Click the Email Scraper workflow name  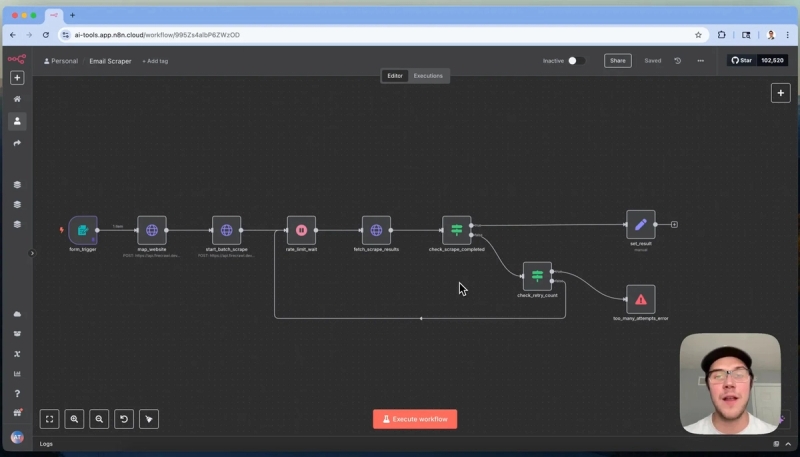click(110, 61)
